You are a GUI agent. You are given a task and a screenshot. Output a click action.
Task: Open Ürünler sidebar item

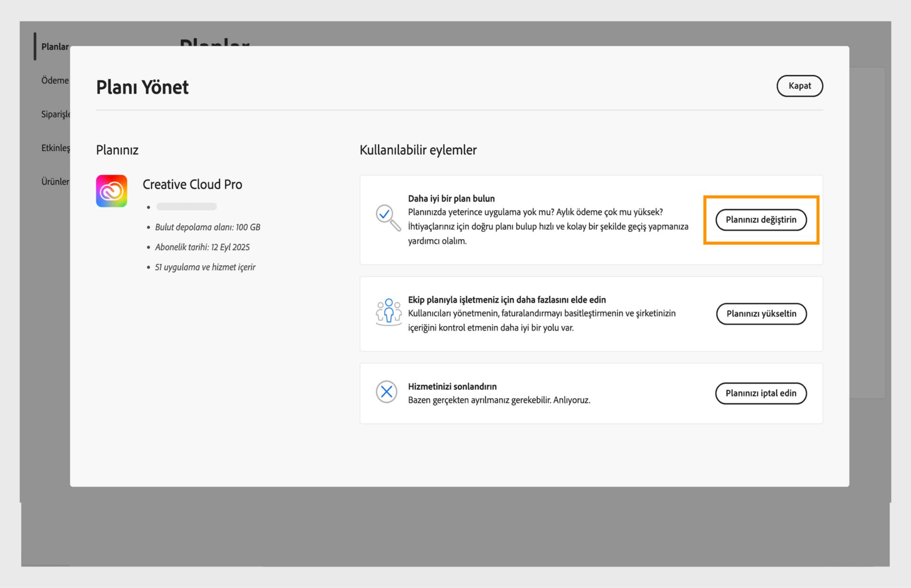point(55,181)
